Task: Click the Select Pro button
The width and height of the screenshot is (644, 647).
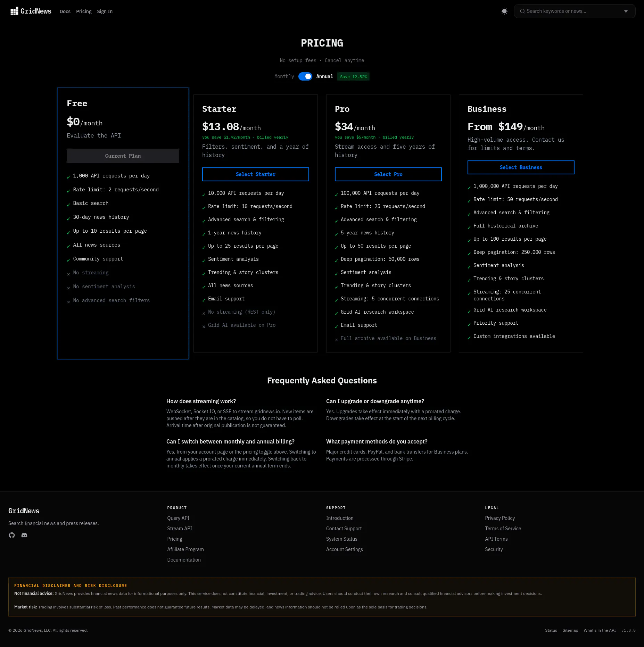Action: point(388,174)
